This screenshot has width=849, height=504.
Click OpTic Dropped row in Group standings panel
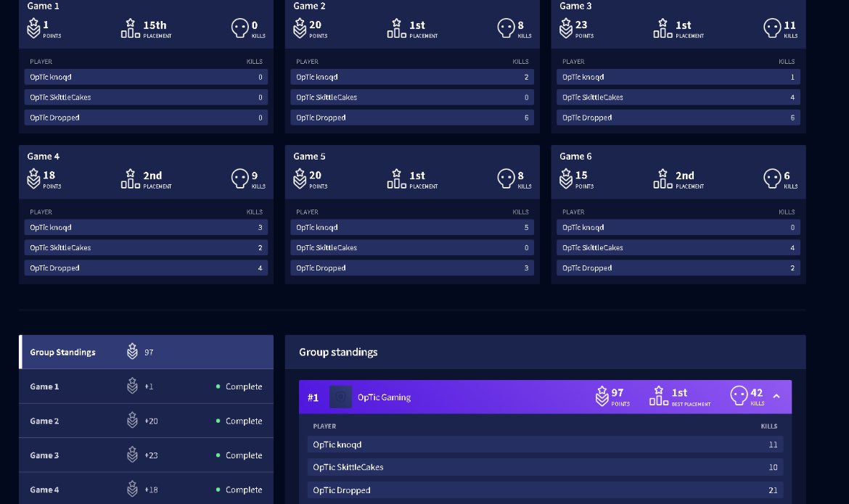point(545,490)
